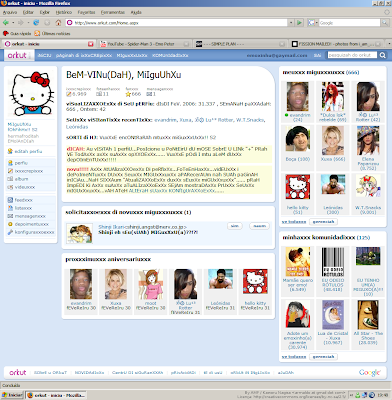The height and width of the screenshot is (400, 392).
Task: Open the Historico menu
Action: [64, 12]
